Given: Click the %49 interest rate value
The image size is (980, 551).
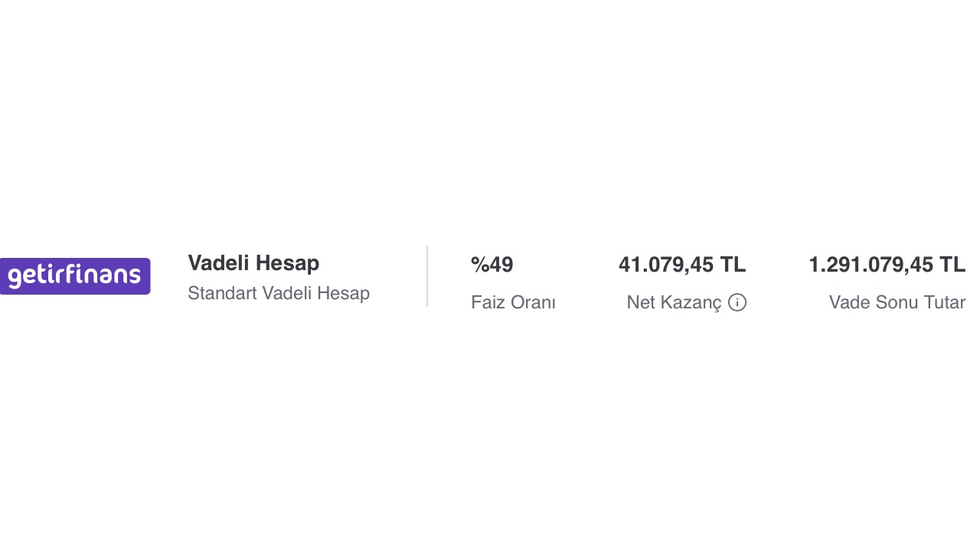Looking at the screenshot, I should 492,265.
